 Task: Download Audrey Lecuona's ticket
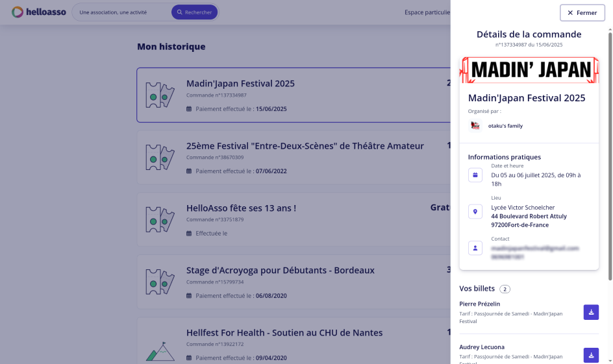pyautogui.click(x=591, y=356)
